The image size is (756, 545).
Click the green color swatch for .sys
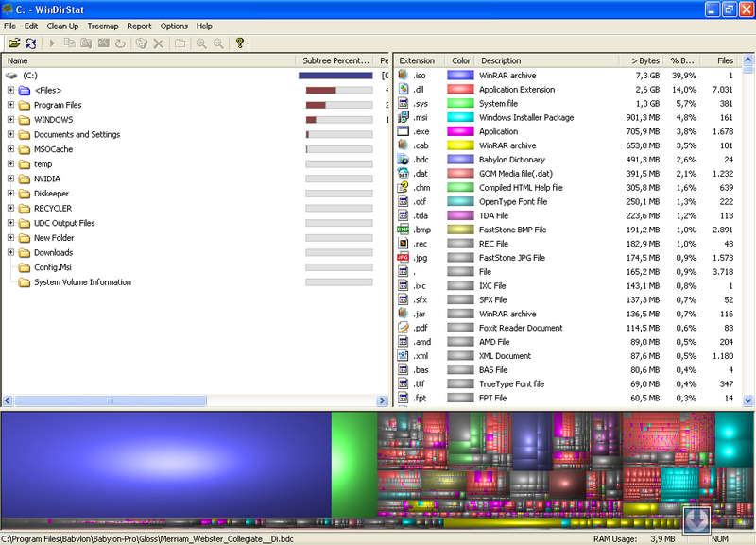pyautogui.click(x=460, y=103)
